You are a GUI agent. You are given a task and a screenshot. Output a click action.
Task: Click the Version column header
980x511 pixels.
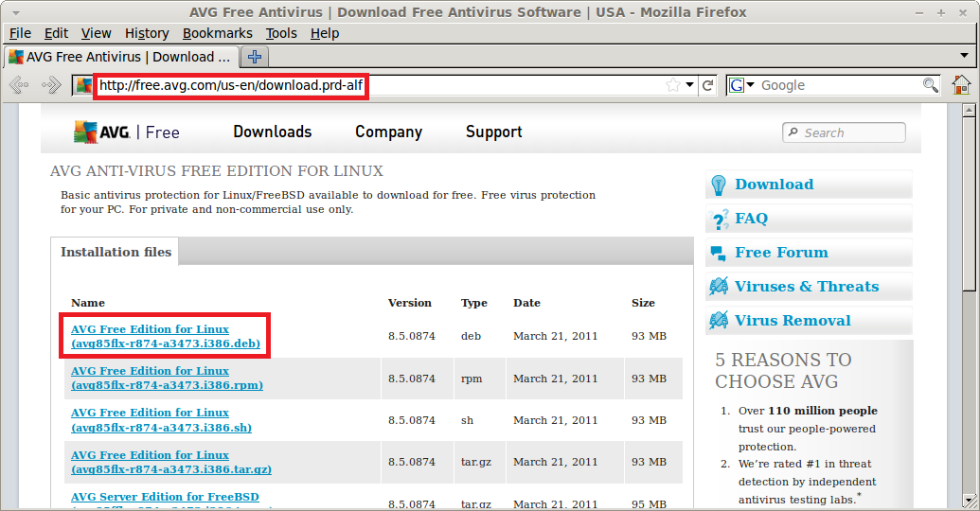409,303
